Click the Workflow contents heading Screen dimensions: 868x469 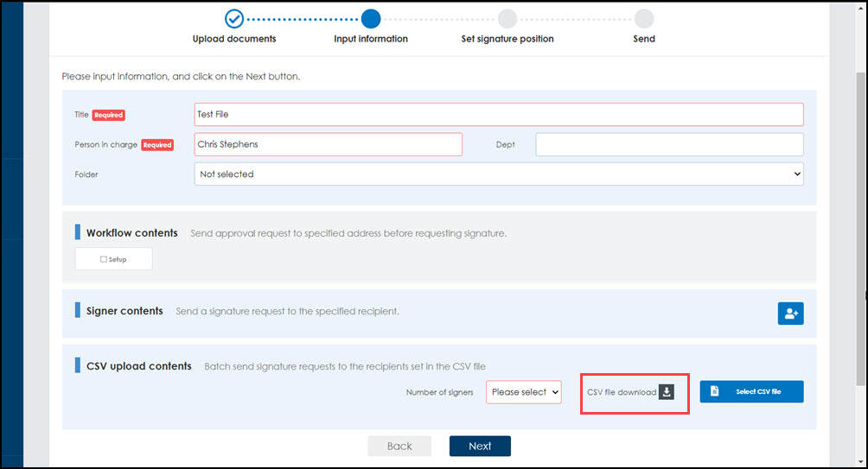coord(131,233)
